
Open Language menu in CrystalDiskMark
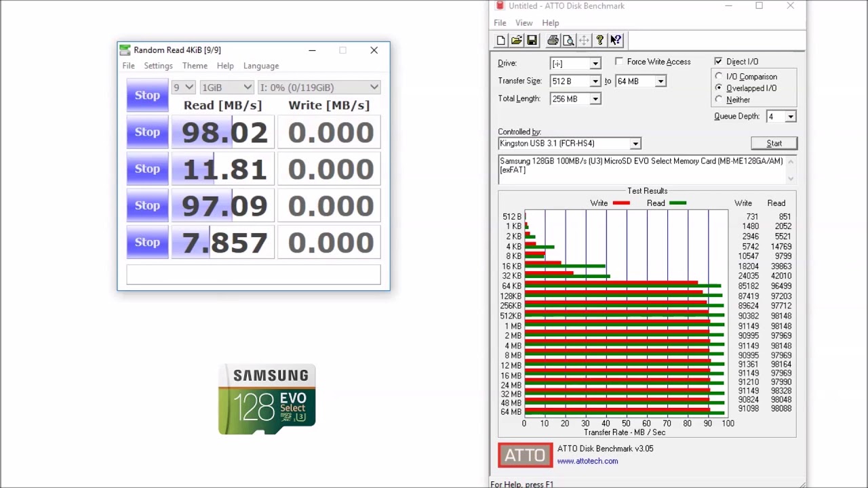point(261,66)
